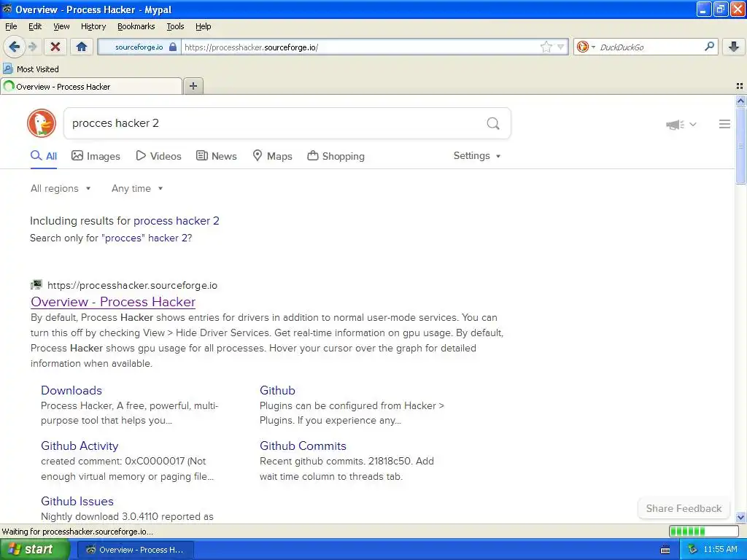Image resolution: width=747 pixels, height=560 pixels.
Task: Expand the Settings dropdown
Action: pos(477,156)
